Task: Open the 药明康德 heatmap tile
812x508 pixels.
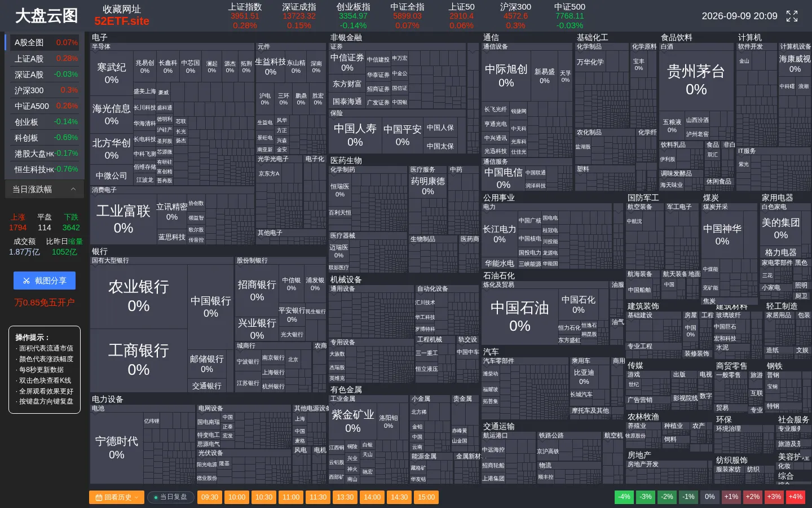Action: click(x=427, y=186)
